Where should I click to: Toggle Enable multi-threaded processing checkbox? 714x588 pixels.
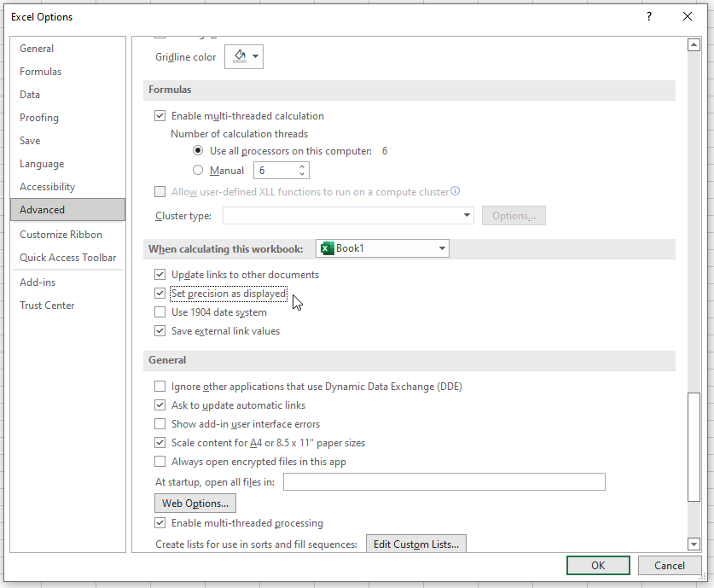coord(160,523)
